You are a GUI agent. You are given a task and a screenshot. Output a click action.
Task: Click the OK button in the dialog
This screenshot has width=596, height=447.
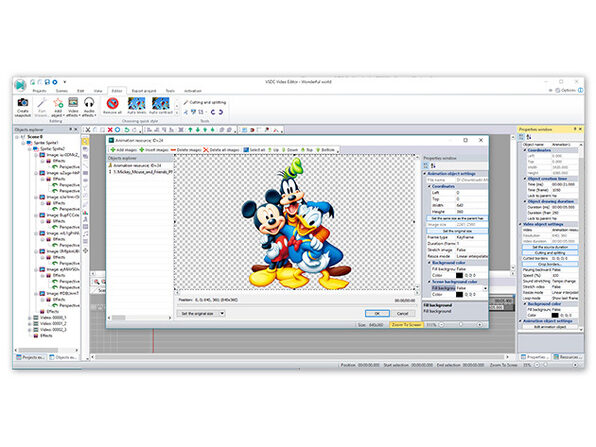[x=377, y=314]
